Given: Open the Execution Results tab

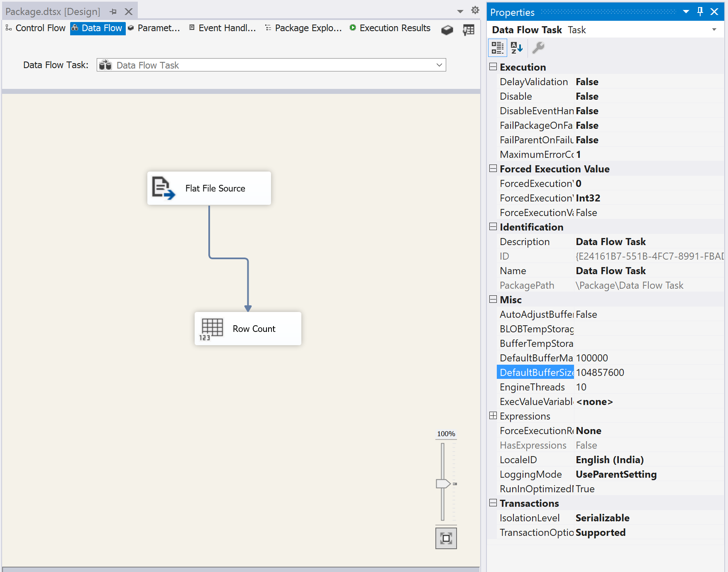Looking at the screenshot, I should tap(390, 28).
